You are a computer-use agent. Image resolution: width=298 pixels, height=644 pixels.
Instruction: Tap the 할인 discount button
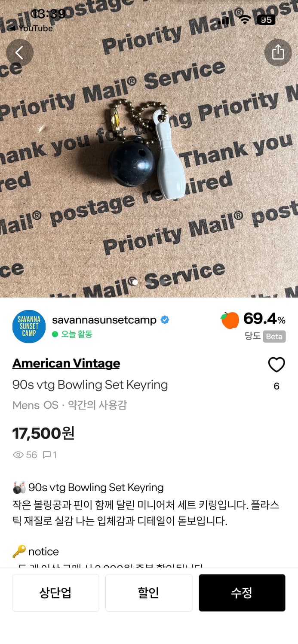149,593
